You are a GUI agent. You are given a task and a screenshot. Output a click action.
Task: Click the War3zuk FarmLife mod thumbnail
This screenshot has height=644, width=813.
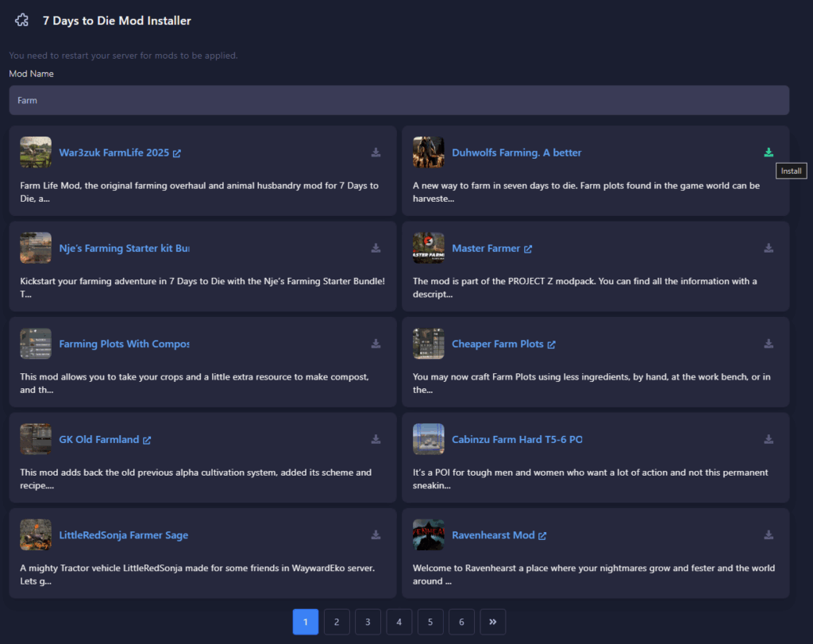pyautogui.click(x=36, y=152)
